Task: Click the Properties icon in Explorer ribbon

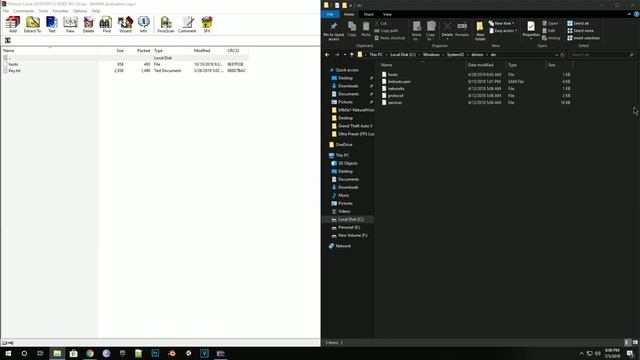Action: click(531, 29)
